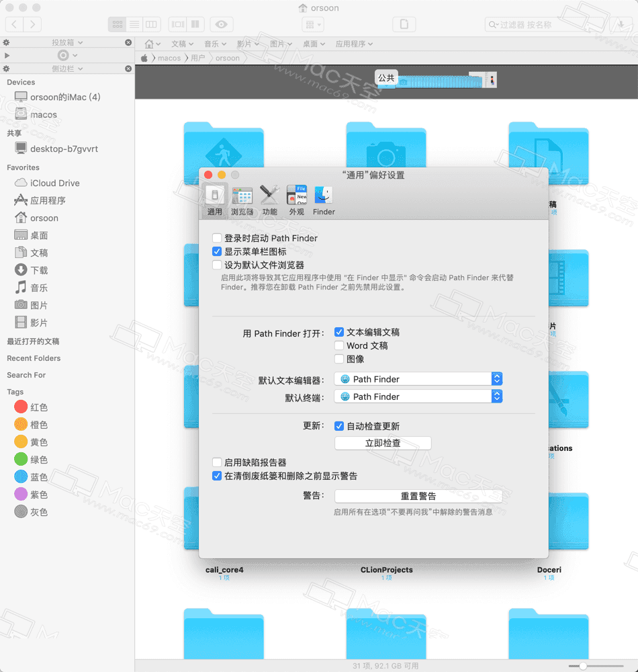Check the Word 文稿 checkbox
Viewport: 638px width, 672px height.
[x=339, y=345]
